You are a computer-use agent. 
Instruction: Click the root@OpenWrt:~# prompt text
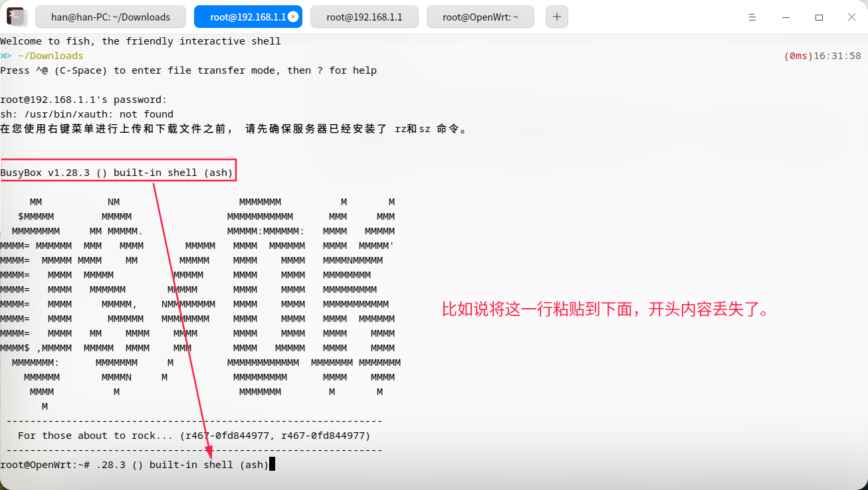point(45,465)
